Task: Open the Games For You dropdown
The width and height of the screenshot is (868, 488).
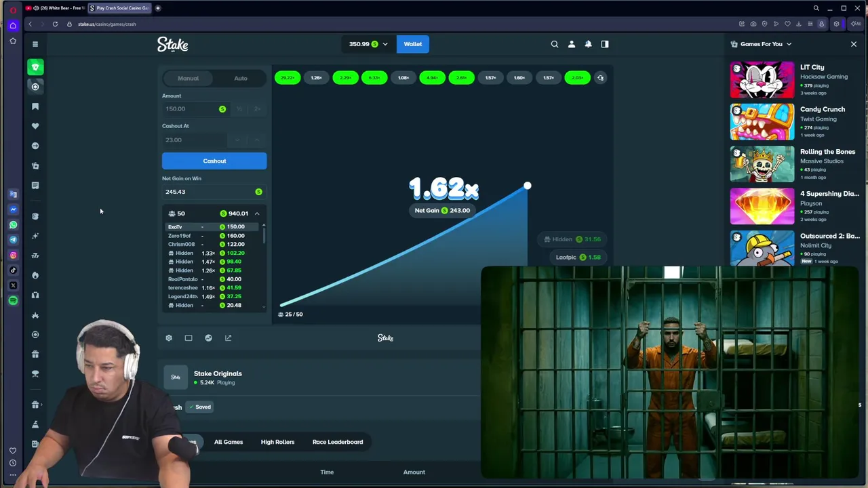Action: pos(762,44)
